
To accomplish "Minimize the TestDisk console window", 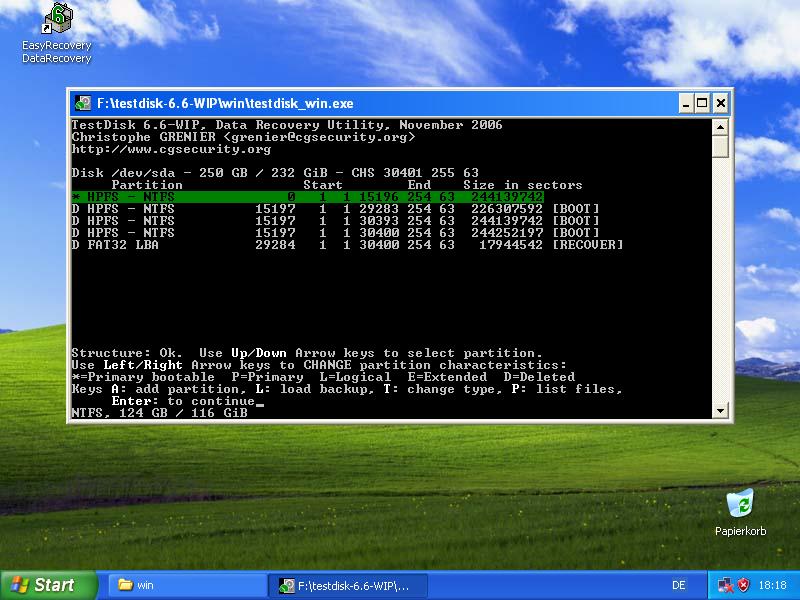I will [686, 104].
